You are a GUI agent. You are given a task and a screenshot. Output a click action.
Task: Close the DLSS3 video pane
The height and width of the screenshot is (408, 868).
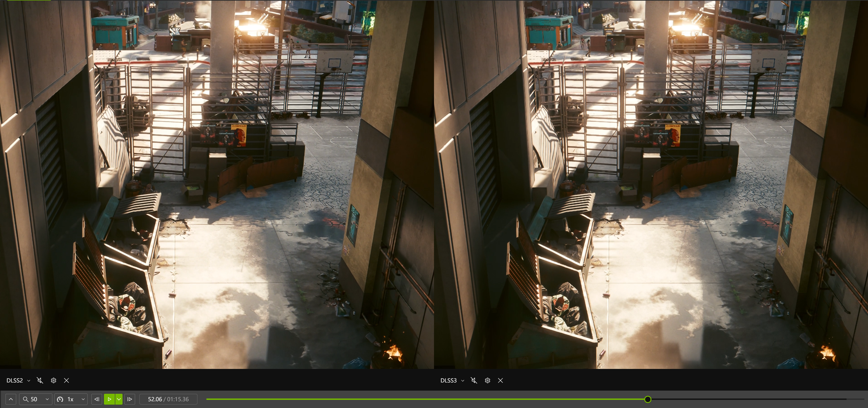point(500,380)
